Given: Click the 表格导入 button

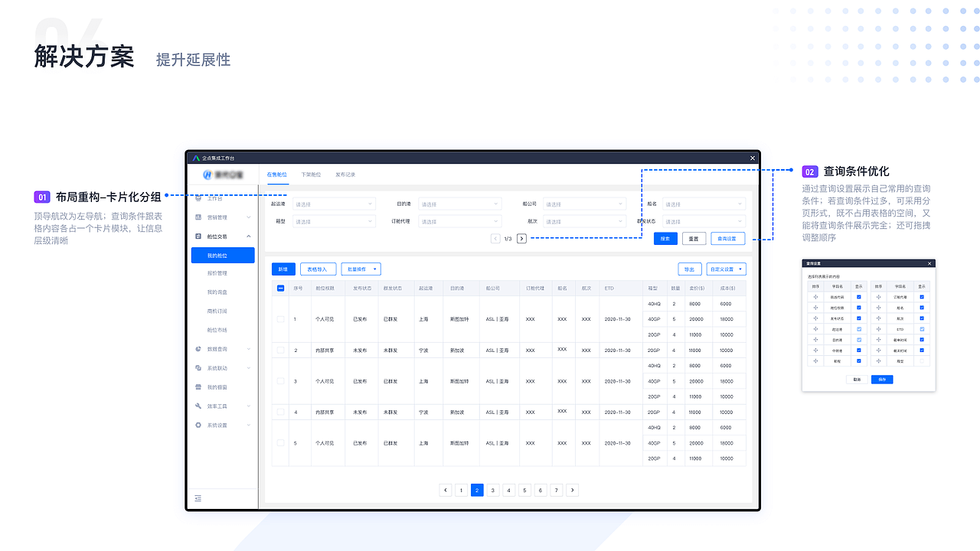Looking at the screenshot, I should point(318,269).
